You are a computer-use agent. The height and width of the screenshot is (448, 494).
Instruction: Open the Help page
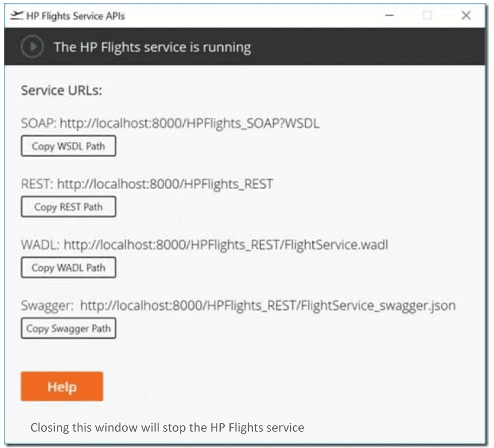pyautogui.click(x=61, y=386)
